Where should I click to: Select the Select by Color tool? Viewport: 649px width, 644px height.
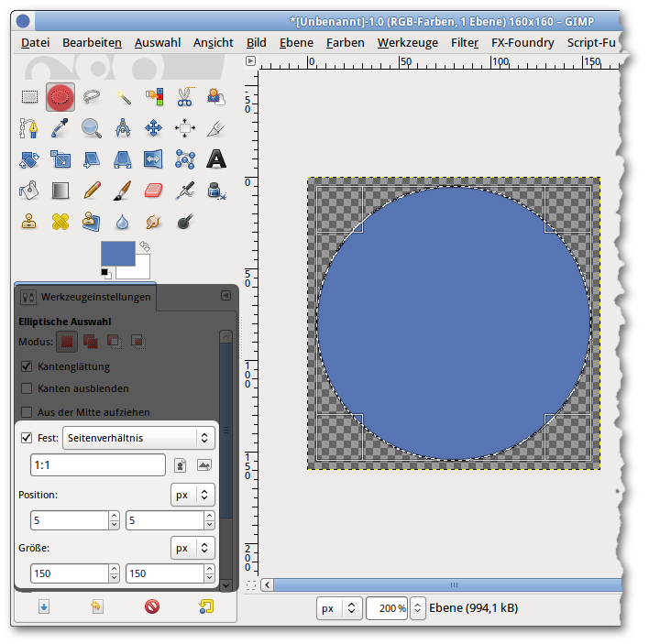[154, 97]
